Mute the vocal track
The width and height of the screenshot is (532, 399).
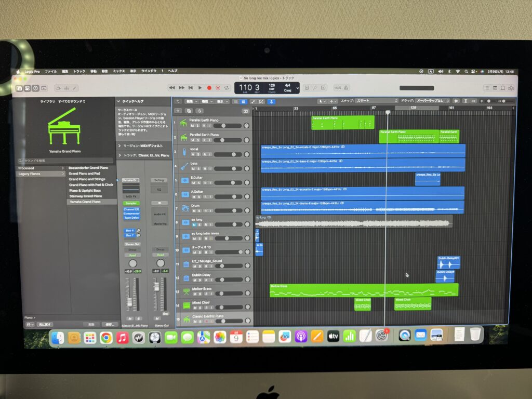point(193,154)
